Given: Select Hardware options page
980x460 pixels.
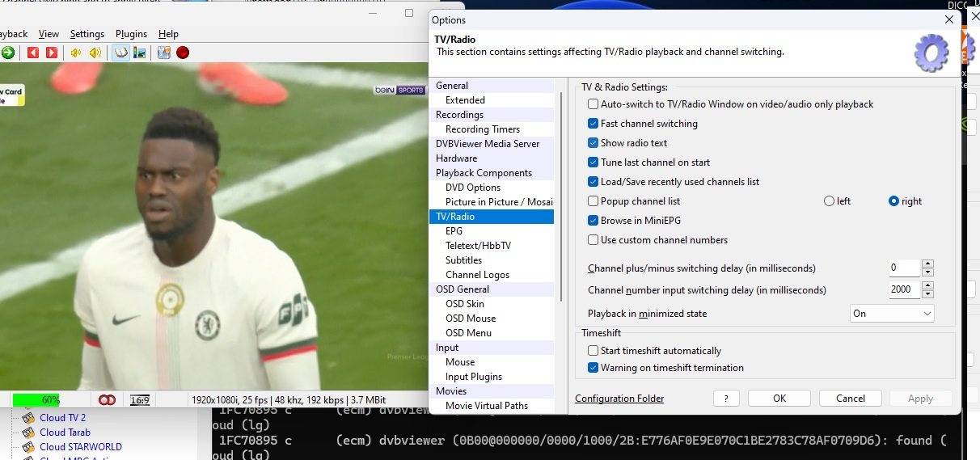Looking at the screenshot, I should pos(456,158).
